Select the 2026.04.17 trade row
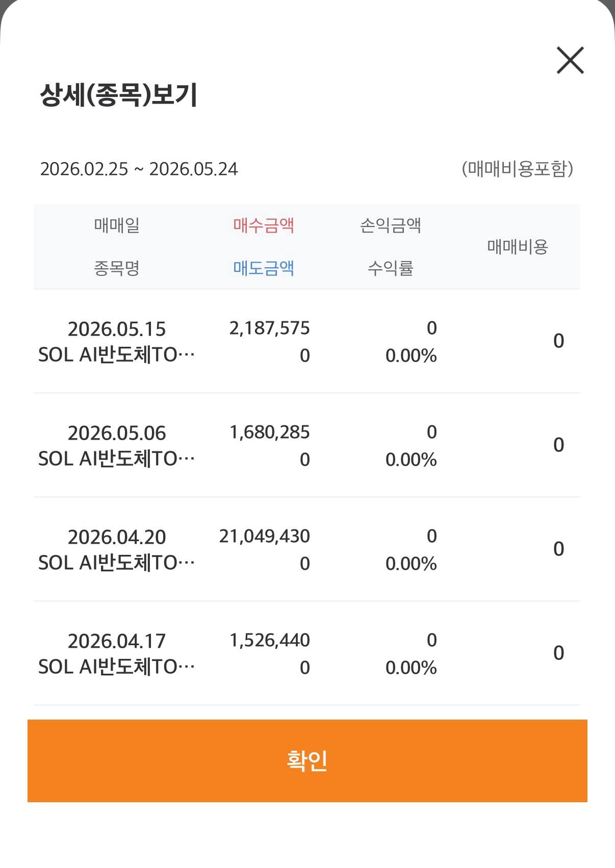 [306, 653]
